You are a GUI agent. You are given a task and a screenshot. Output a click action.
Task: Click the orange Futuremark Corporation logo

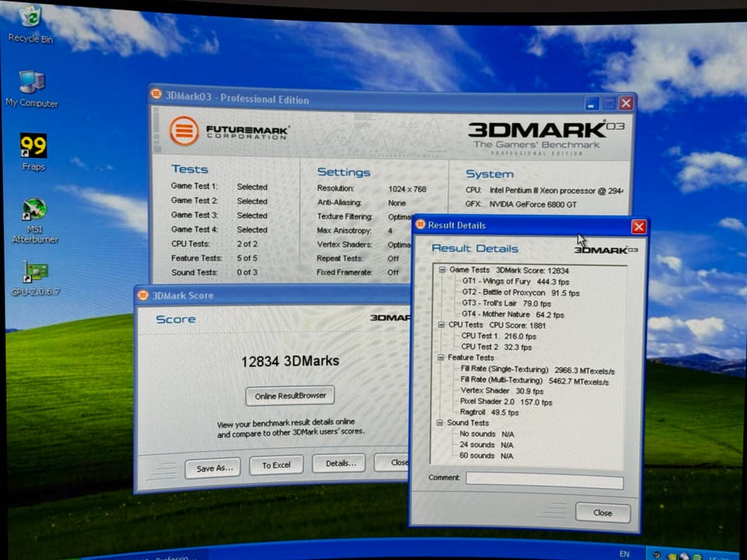(x=184, y=131)
